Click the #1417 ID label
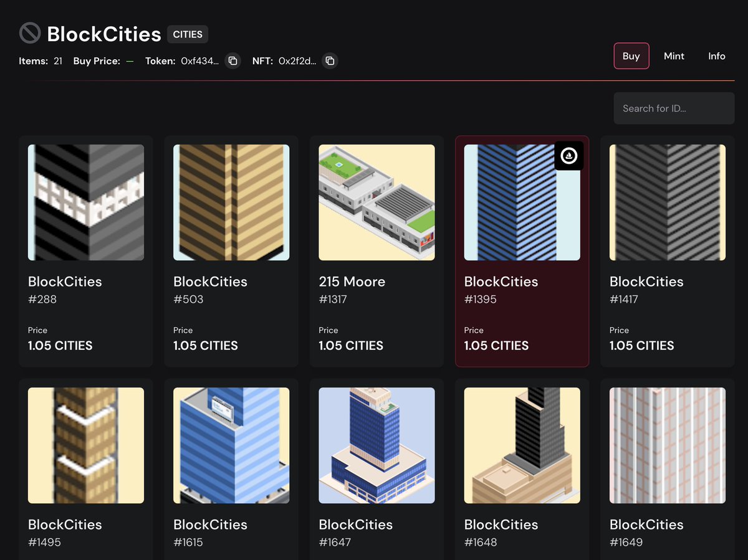The image size is (748, 560). (x=624, y=299)
